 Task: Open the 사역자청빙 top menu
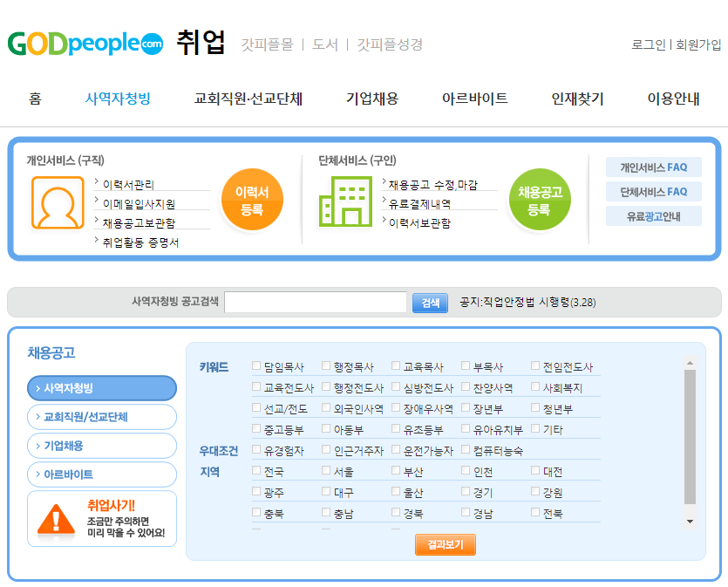(x=118, y=99)
